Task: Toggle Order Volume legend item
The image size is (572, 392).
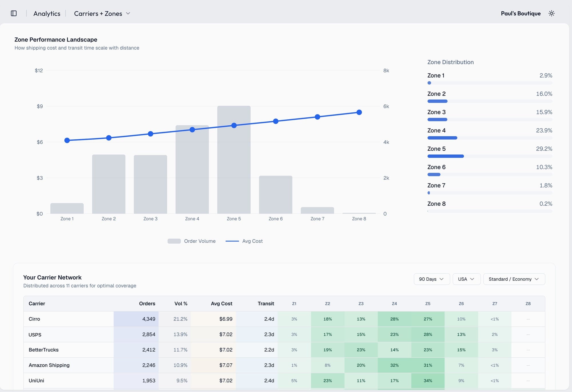Action: coord(192,241)
